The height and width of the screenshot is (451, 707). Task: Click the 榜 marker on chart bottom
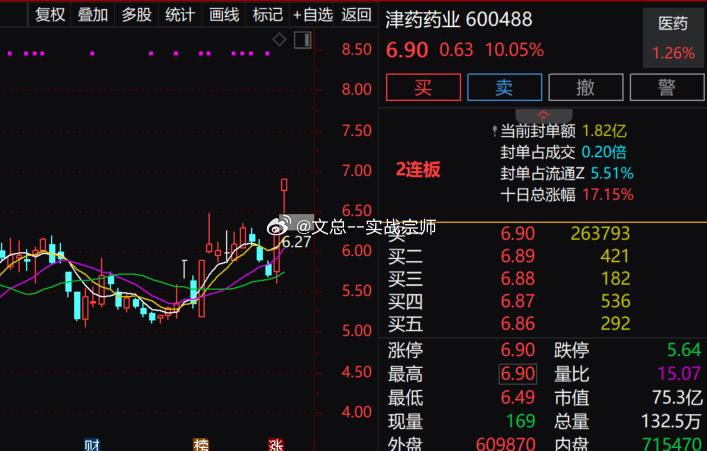coord(201,445)
